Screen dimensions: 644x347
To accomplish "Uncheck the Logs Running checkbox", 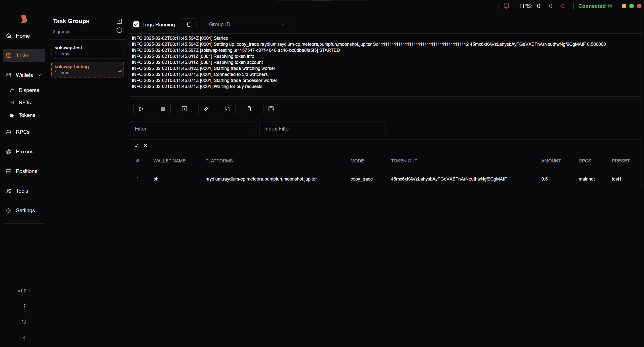I will pyautogui.click(x=136, y=24).
